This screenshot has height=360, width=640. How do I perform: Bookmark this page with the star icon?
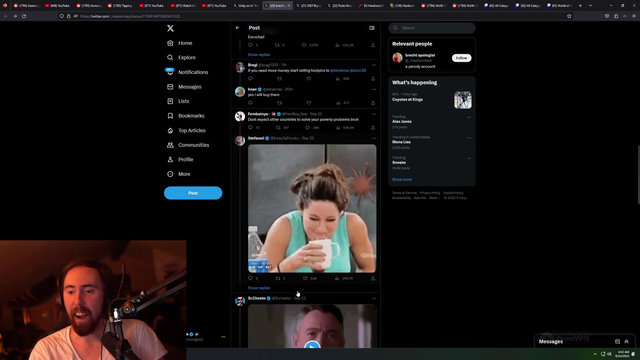(569, 16)
